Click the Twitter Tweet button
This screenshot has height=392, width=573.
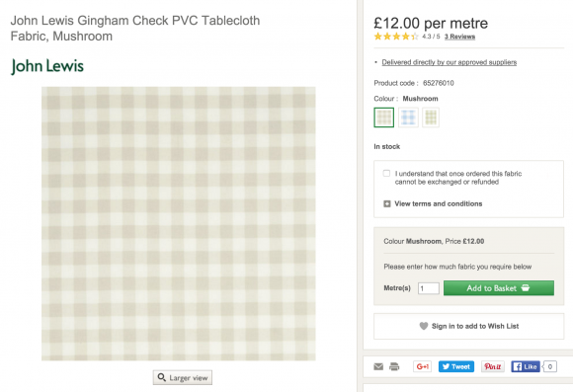coord(456,366)
